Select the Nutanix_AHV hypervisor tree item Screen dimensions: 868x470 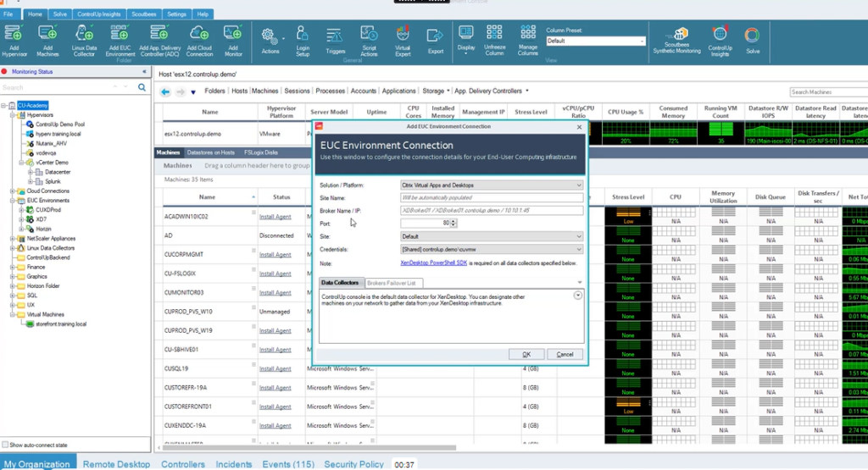(x=52, y=143)
